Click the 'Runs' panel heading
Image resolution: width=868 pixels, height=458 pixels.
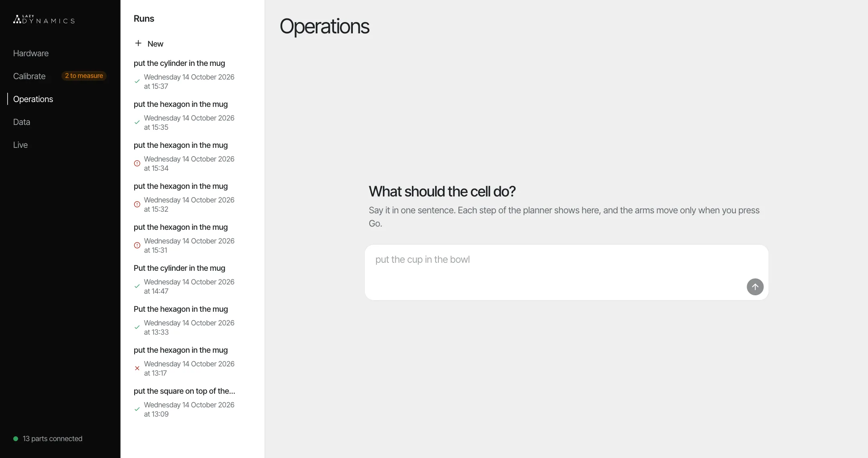[x=144, y=19]
